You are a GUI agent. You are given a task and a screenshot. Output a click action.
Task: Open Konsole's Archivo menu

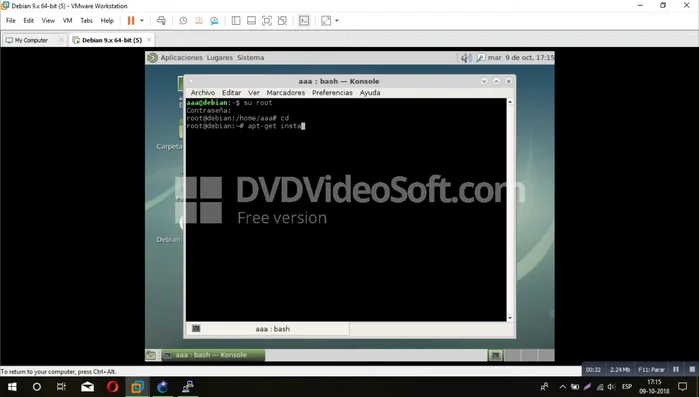(203, 93)
